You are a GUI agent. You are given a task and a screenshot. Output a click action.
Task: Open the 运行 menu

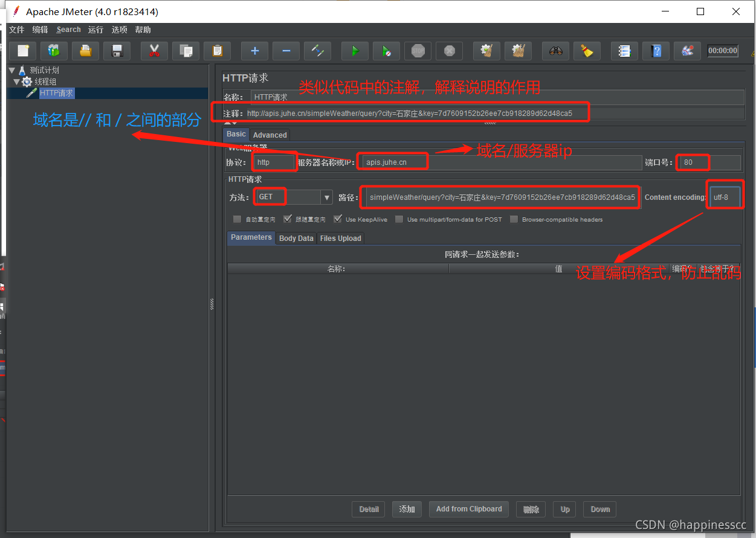coord(95,30)
